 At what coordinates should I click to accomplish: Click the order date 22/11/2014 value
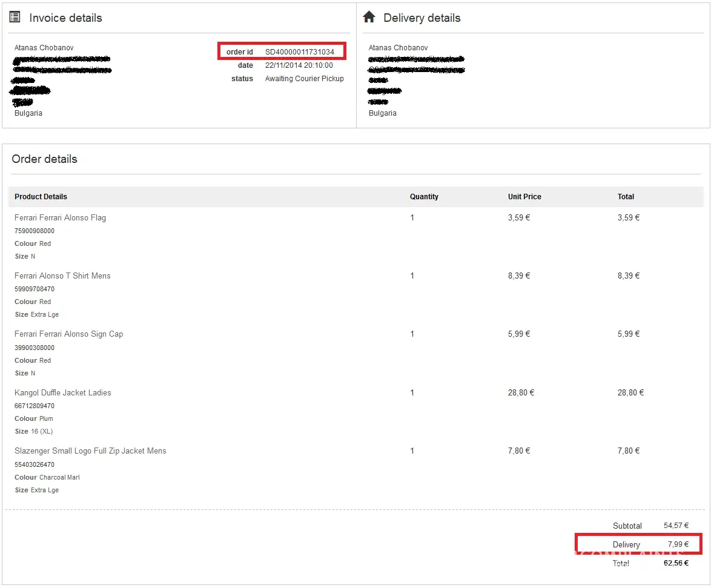click(x=299, y=65)
